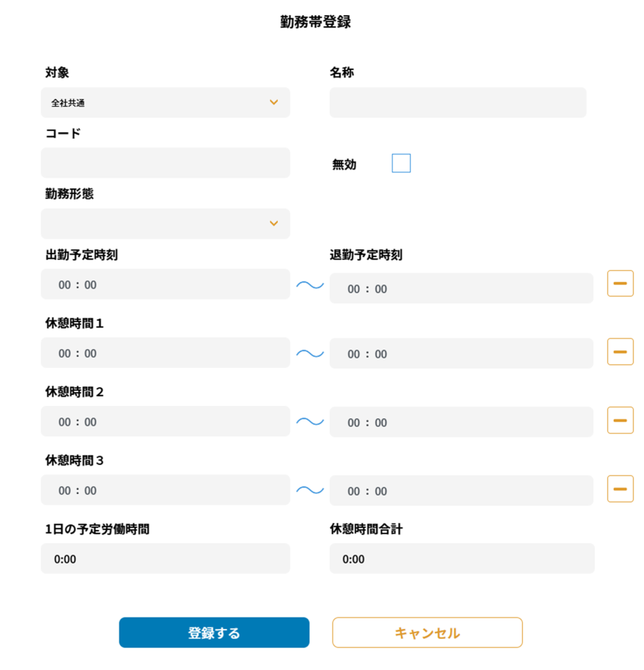The width and height of the screenshot is (644, 670).
Task: Click the 休憩時間1 start time field
Action: [165, 353]
